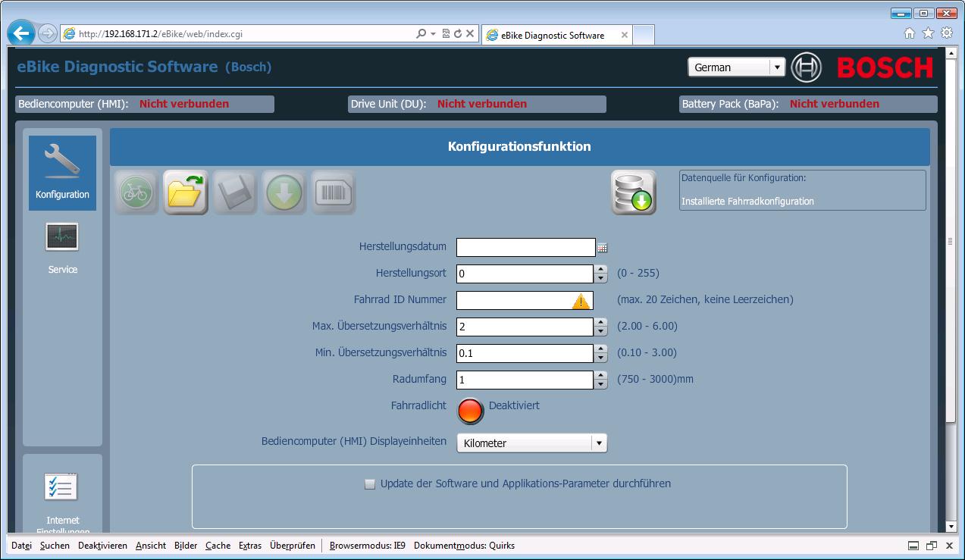Image resolution: width=965 pixels, height=560 pixels.
Task: Decrease Max. Übersetzungsverhältnis with down arrow
Action: click(x=601, y=331)
